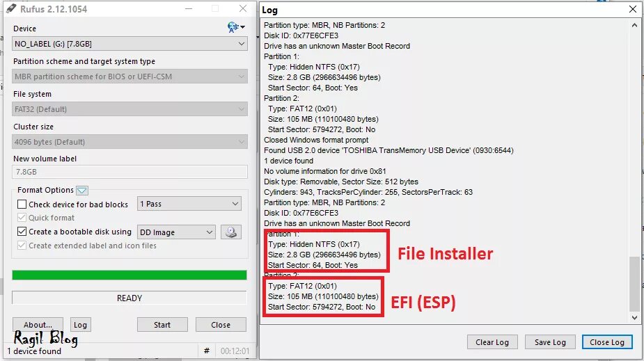The height and width of the screenshot is (361, 644).
Task: Toggle Create extended label and icon files
Action: 22,246
